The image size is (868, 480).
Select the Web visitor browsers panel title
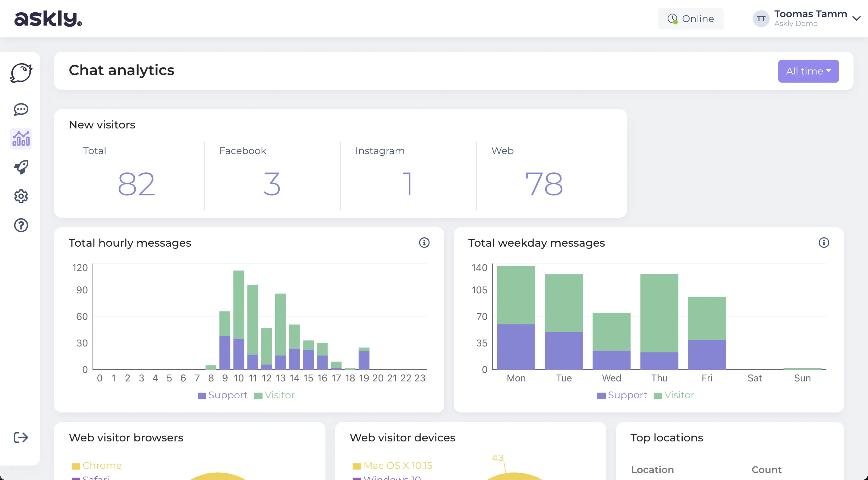126,437
